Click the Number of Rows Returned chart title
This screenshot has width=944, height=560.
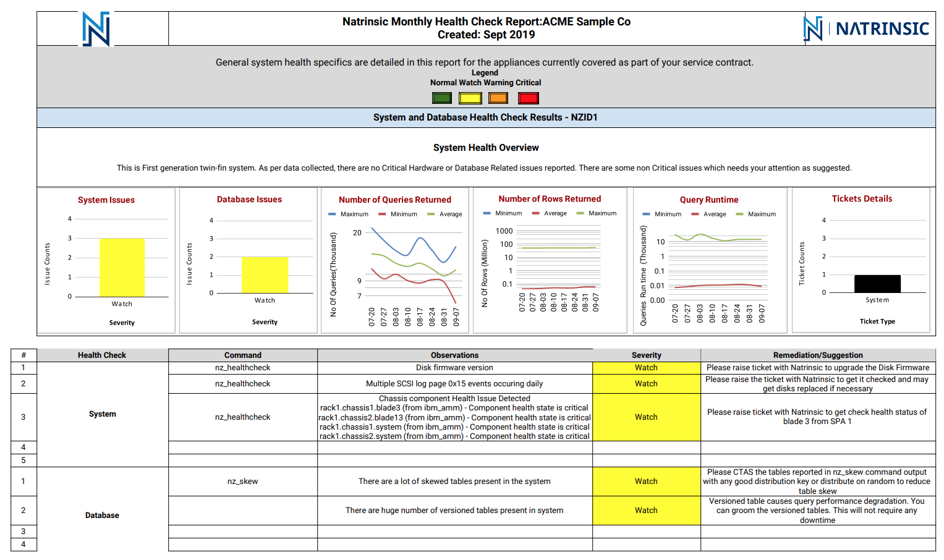click(550, 198)
